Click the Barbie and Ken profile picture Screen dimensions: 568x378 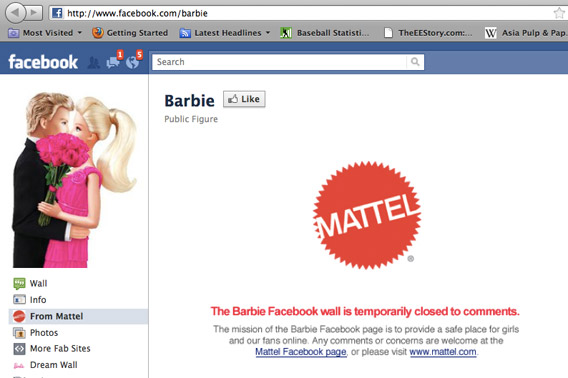click(75, 180)
